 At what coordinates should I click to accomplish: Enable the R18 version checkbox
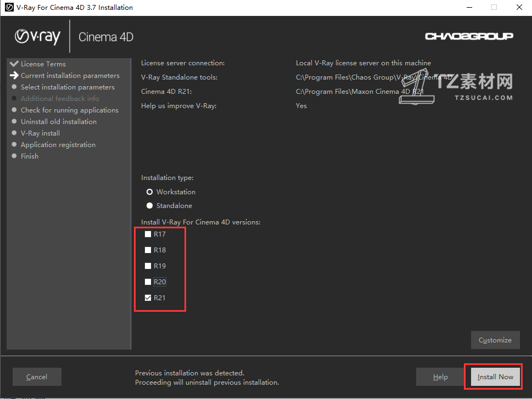point(148,250)
